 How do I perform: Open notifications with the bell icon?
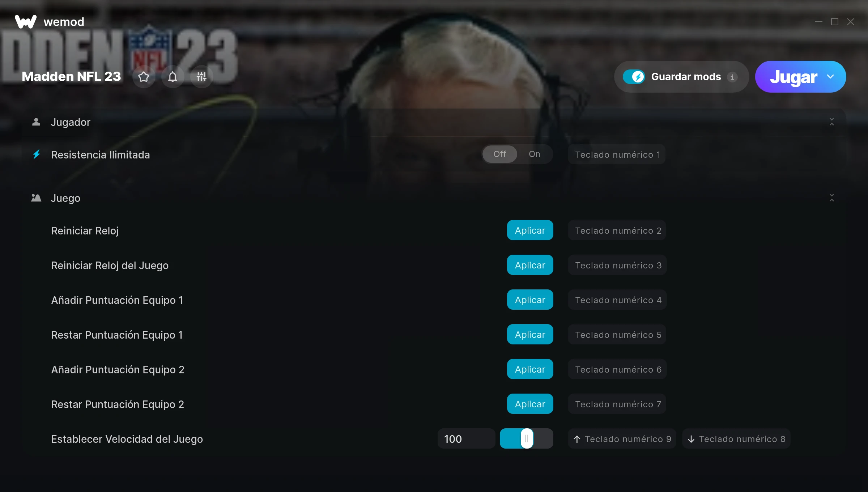173,77
